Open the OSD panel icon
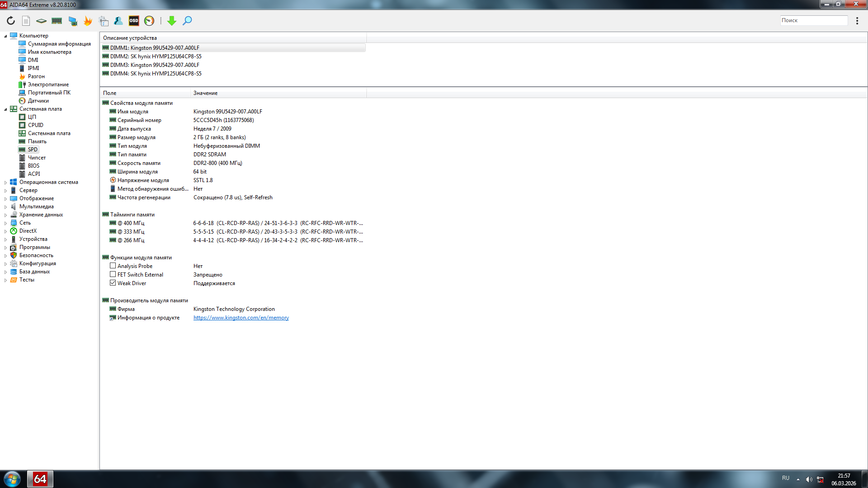868x488 pixels. click(x=134, y=21)
